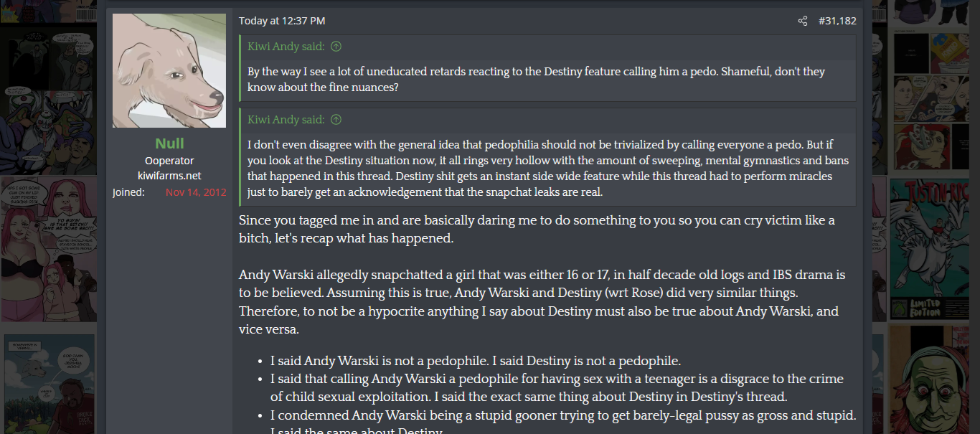
Task: Click the "Today at 12:37 PM" timestamp
Action: click(282, 21)
